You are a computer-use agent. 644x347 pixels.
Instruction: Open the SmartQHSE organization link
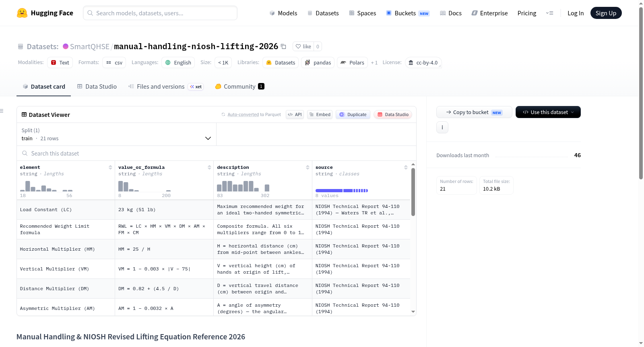[90, 46]
